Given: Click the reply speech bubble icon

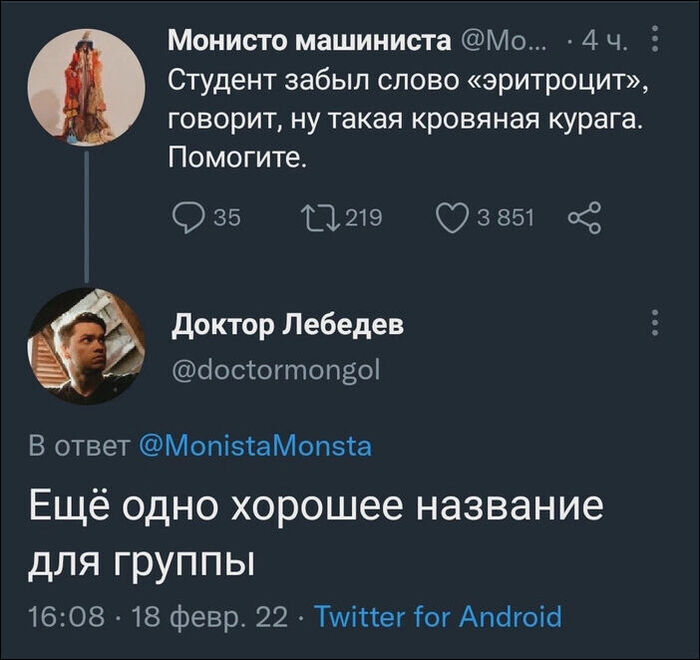Looking at the screenshot, I should (187, 218).
